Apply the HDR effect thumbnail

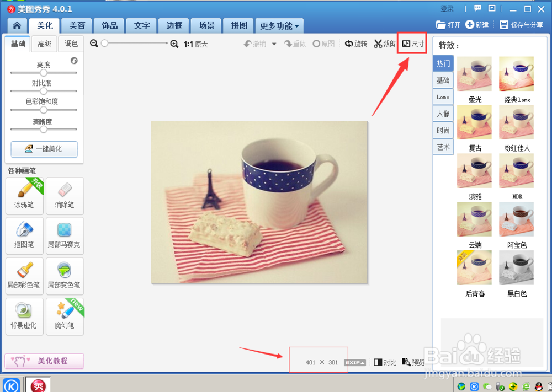(x=516, y=170)
